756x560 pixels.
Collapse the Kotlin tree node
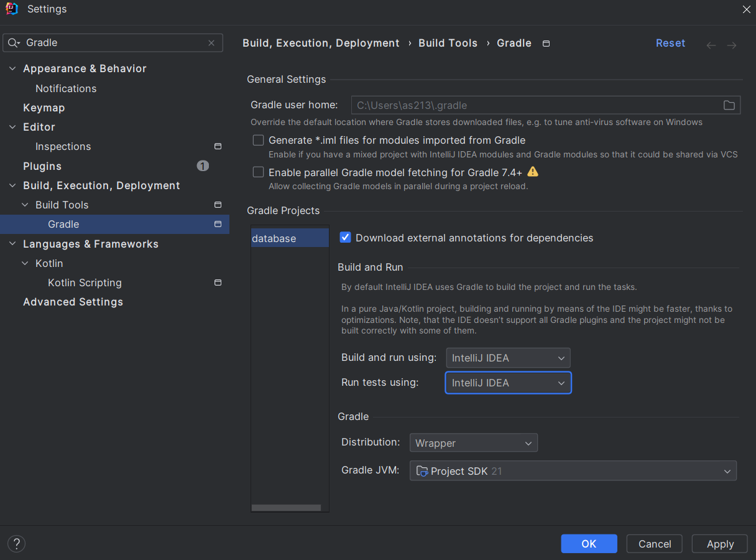tap(25, 263)
